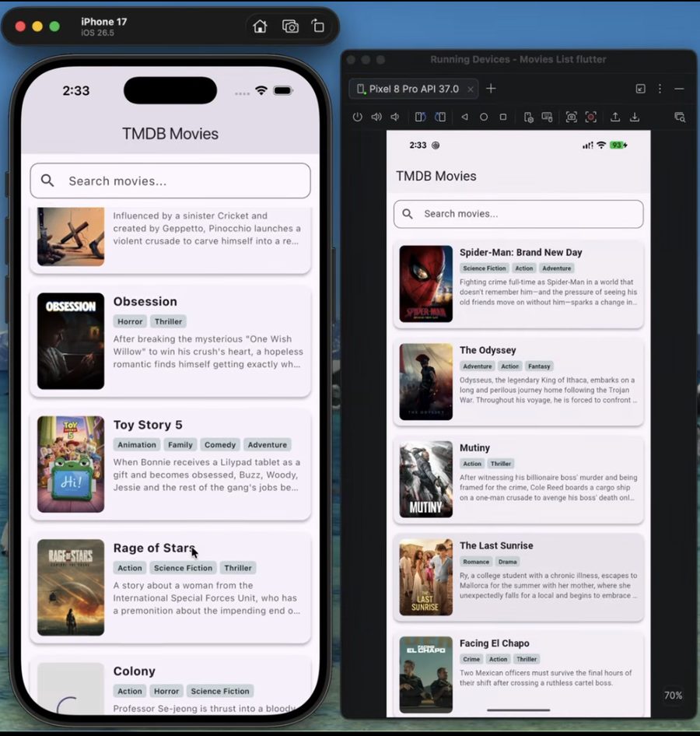
Task: Take a screenshot from the iOS Simulator toolbar
Action: [290, 26]
